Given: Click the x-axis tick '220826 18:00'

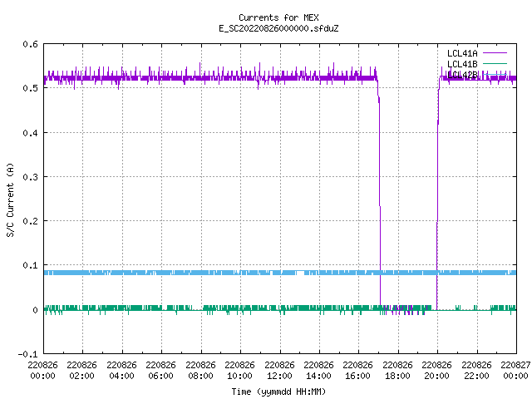Looking at the screenshot, I should point(397,370).
